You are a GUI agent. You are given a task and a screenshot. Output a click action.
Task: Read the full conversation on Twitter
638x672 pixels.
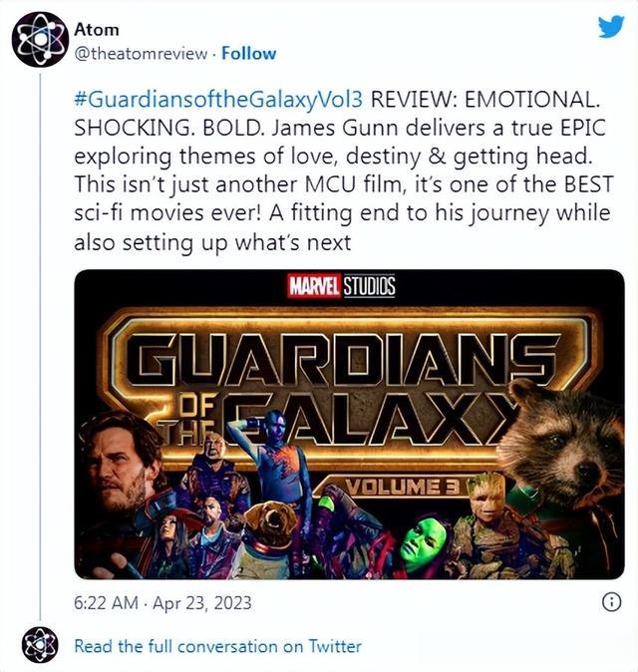pyautogui.click(x=217, y=646)
